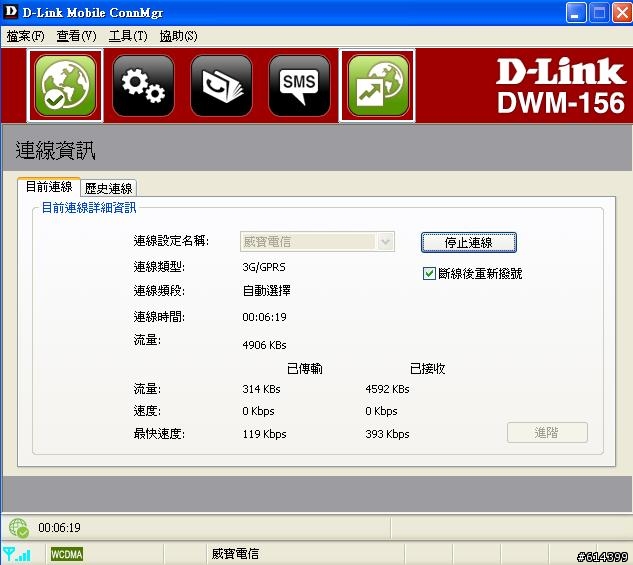Open the 工具(T) menu
The image size is (633, 565).
[x=128, y=36]
